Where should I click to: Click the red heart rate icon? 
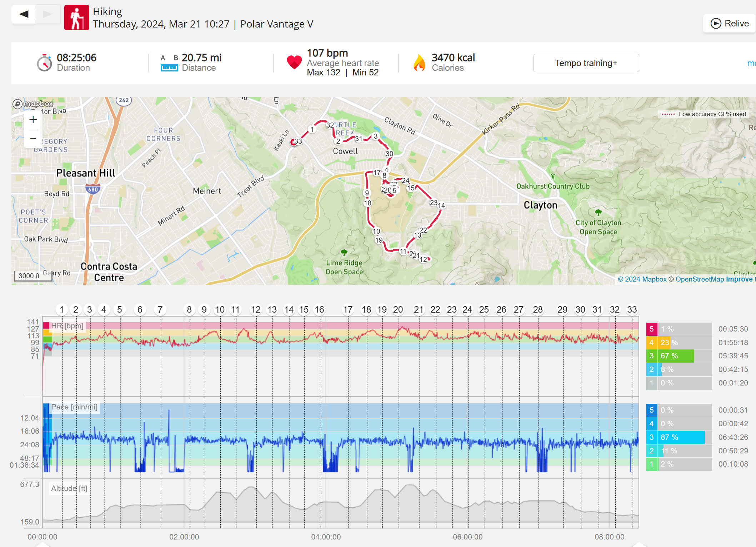[294, 62]
